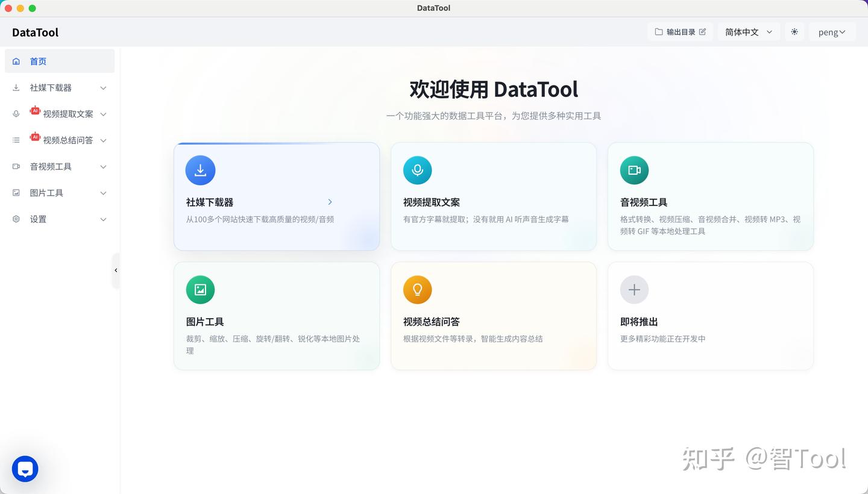Click the teal video camera icon on 音视频工具 card
This screenshot has width=868, height=494.
(634, 170)
